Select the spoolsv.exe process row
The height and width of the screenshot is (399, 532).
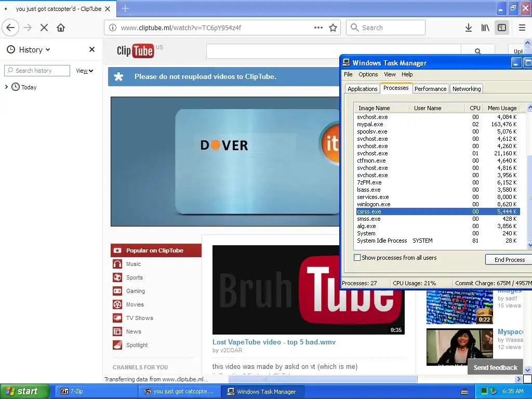(437, 131)
